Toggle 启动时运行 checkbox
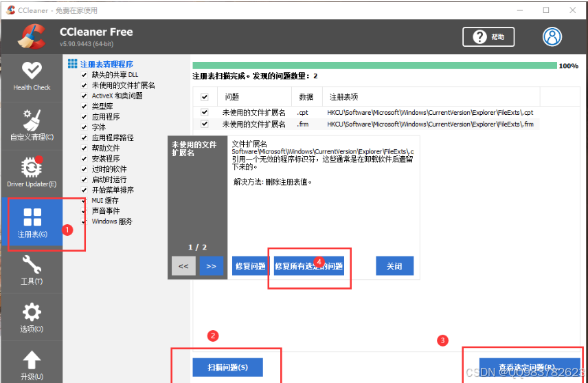Screen dimensions: 588x383 click(84, 179)
